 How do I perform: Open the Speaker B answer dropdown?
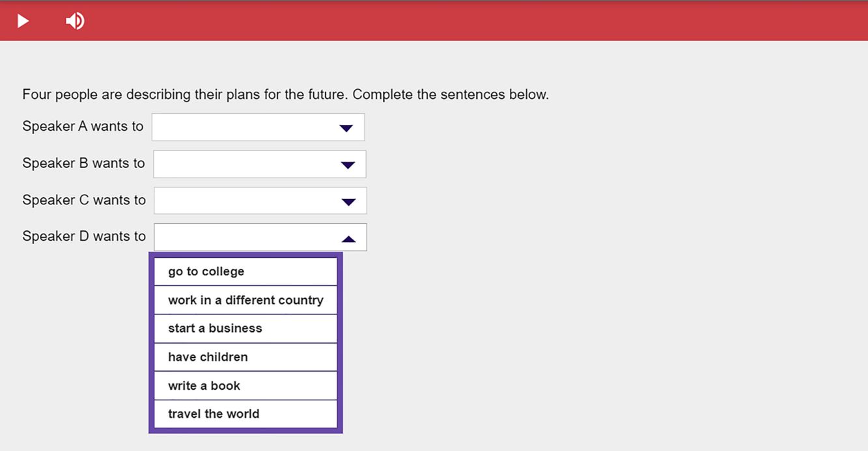259,164
